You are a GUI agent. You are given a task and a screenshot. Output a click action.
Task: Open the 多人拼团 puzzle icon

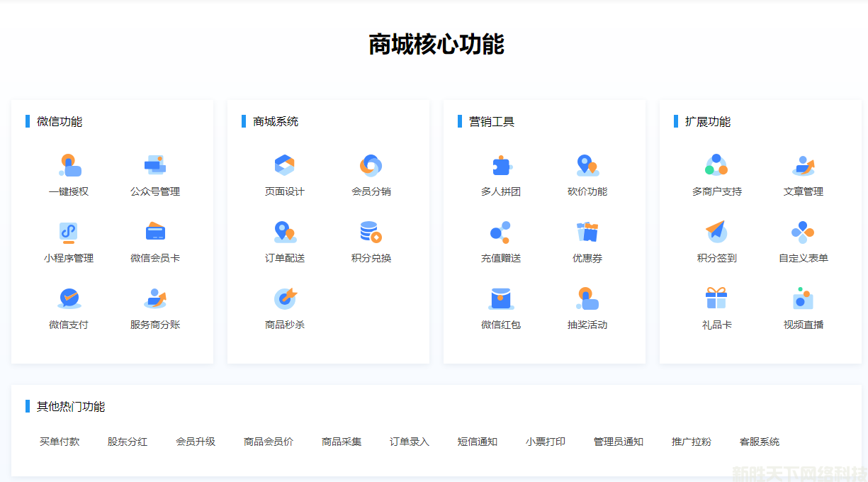pyautogui.click(x=501, y=166)
